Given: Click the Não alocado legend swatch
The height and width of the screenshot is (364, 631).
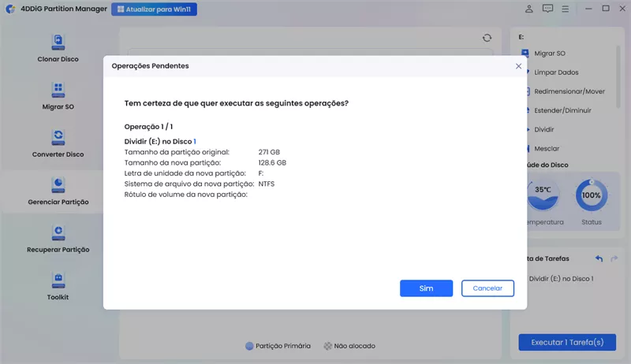Looking at the screenshot, I should point(328,346).
